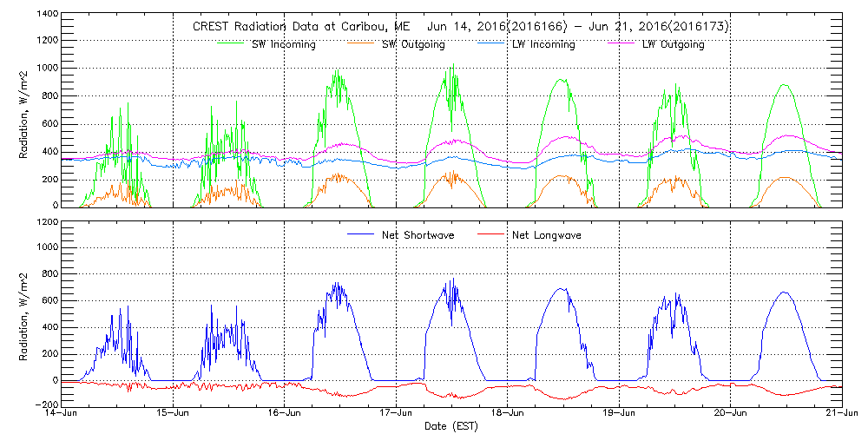
Task: Select the Net Longwave legend label
Action: tap(544, 235)
